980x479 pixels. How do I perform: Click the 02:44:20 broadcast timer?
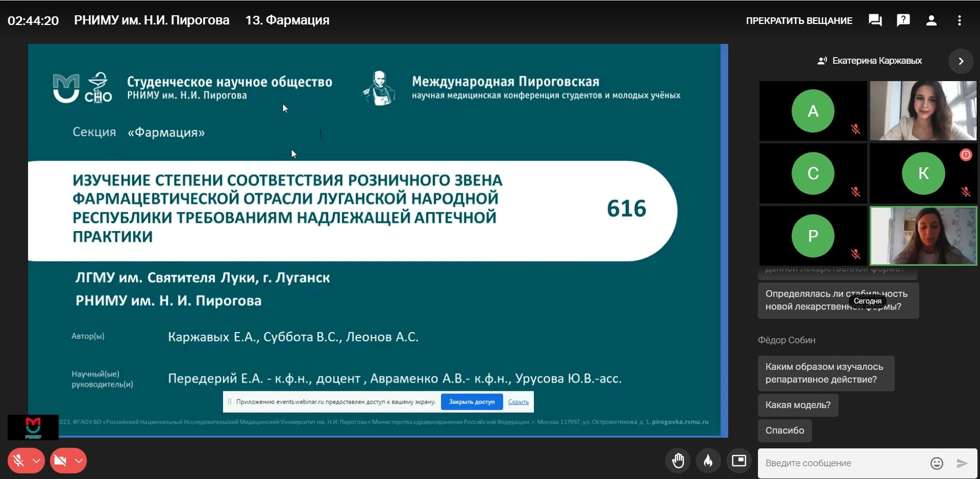coord(33,21)
